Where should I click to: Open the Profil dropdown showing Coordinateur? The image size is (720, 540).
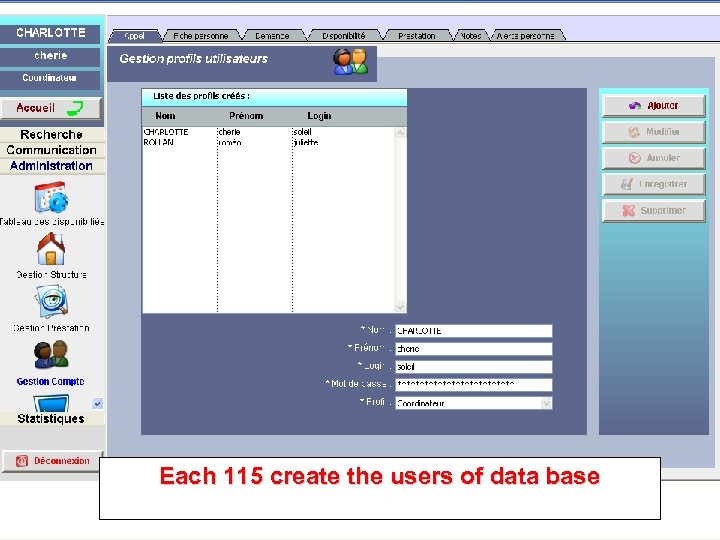click(x=473, y=403)
